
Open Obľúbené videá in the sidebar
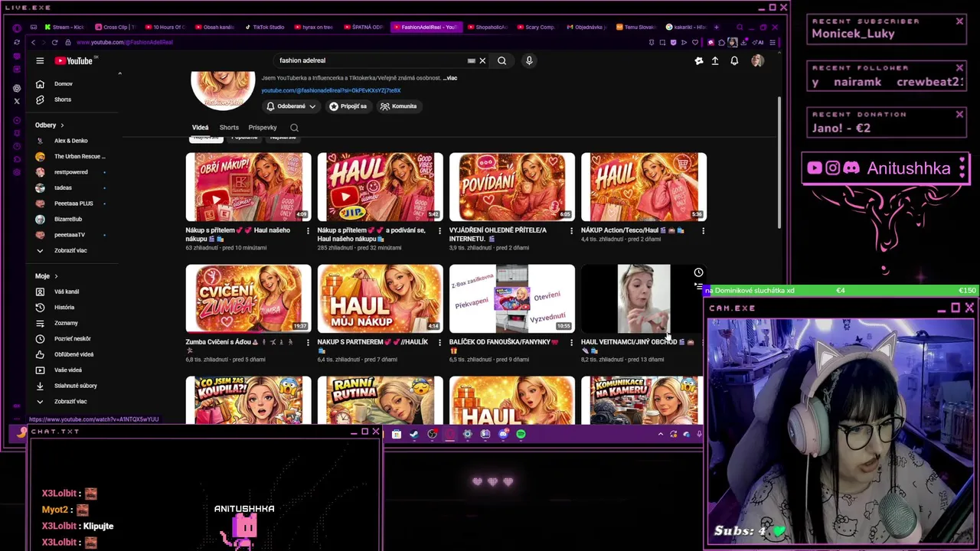click(x=73, y=354)
